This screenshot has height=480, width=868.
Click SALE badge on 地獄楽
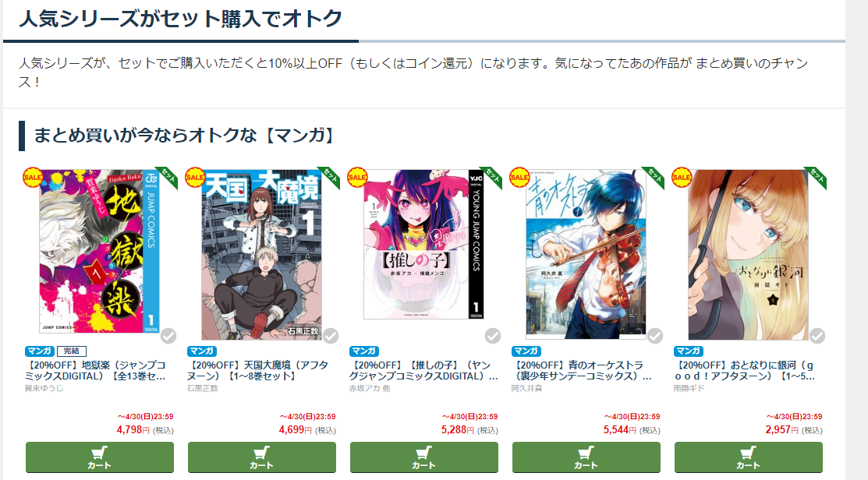33,178
